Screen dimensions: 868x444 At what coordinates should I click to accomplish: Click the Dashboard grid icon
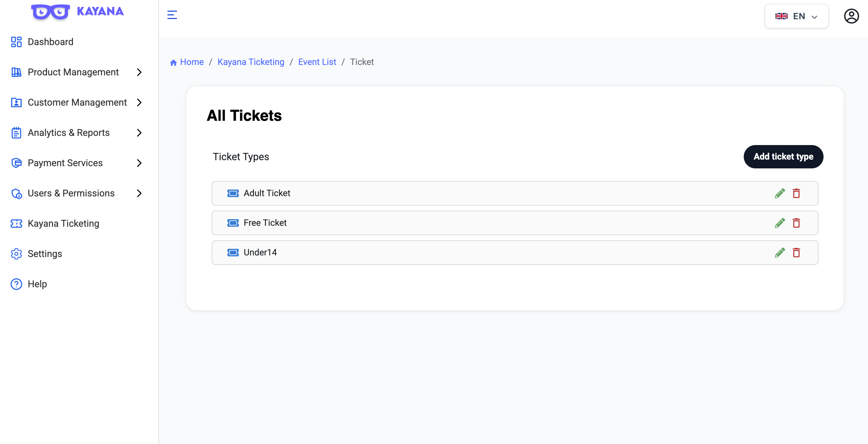(x=16, y=42)
